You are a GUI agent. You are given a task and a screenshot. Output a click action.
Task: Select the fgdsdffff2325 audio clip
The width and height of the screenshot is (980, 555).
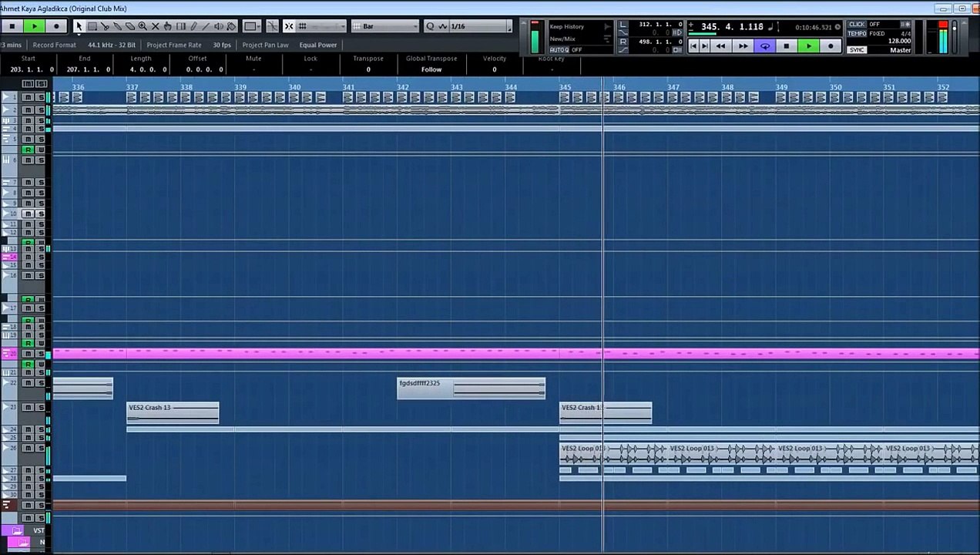(x=471, y=388)
